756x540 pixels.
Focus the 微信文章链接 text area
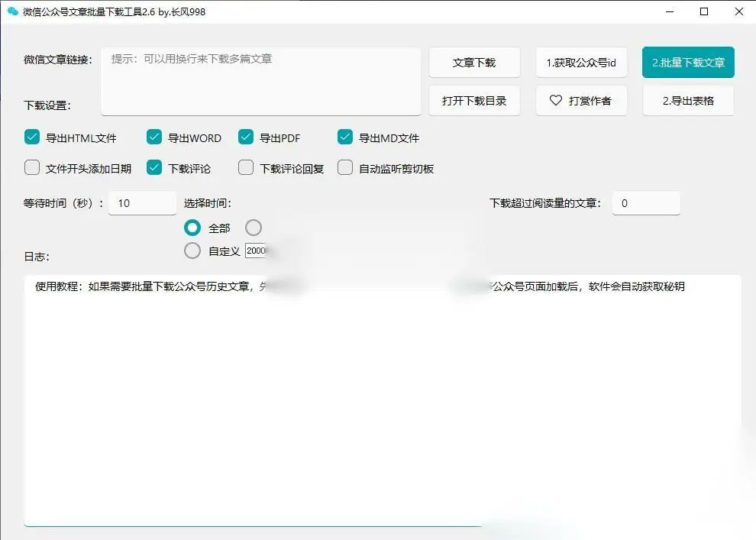point(261,81)
